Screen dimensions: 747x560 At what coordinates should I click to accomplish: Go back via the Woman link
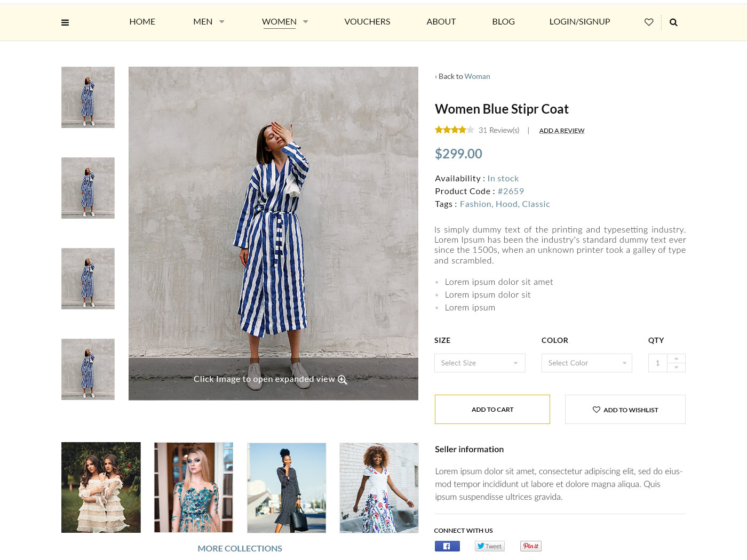click(x=477, y=76)
